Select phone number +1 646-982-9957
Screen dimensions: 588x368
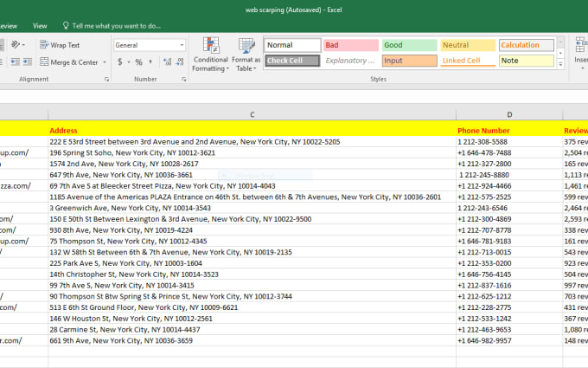(x=509, y=340)
